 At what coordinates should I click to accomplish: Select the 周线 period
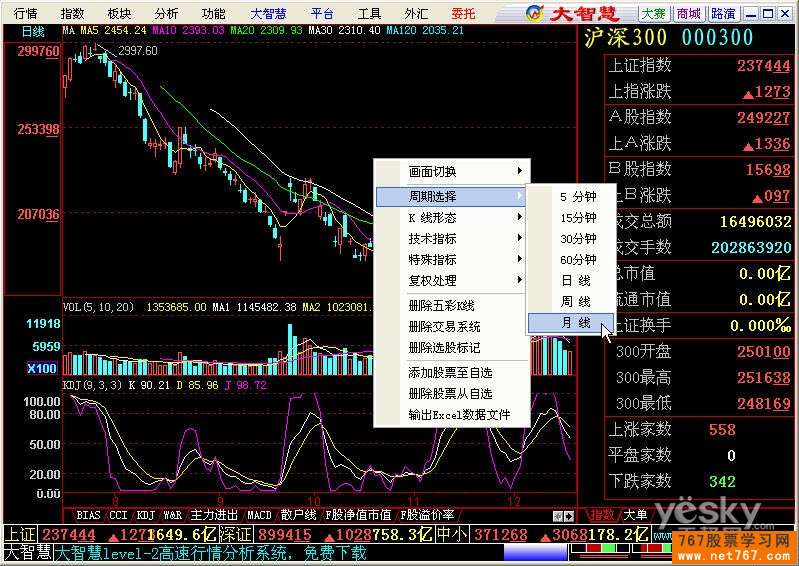571,302
